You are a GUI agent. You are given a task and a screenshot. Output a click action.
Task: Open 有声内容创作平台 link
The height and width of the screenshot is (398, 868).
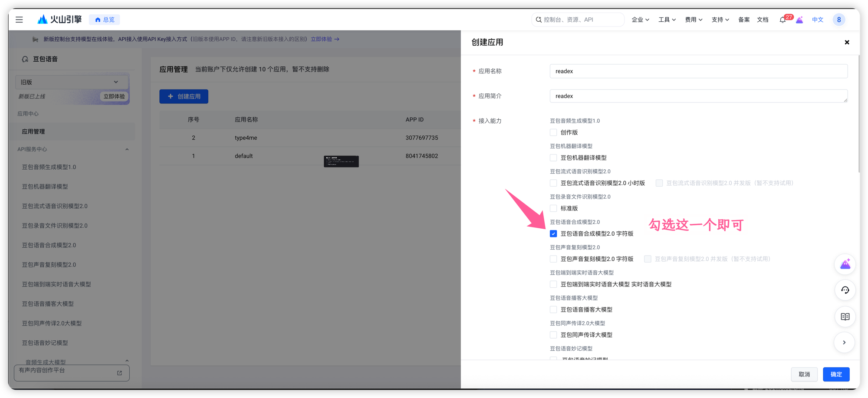(72, 373)
